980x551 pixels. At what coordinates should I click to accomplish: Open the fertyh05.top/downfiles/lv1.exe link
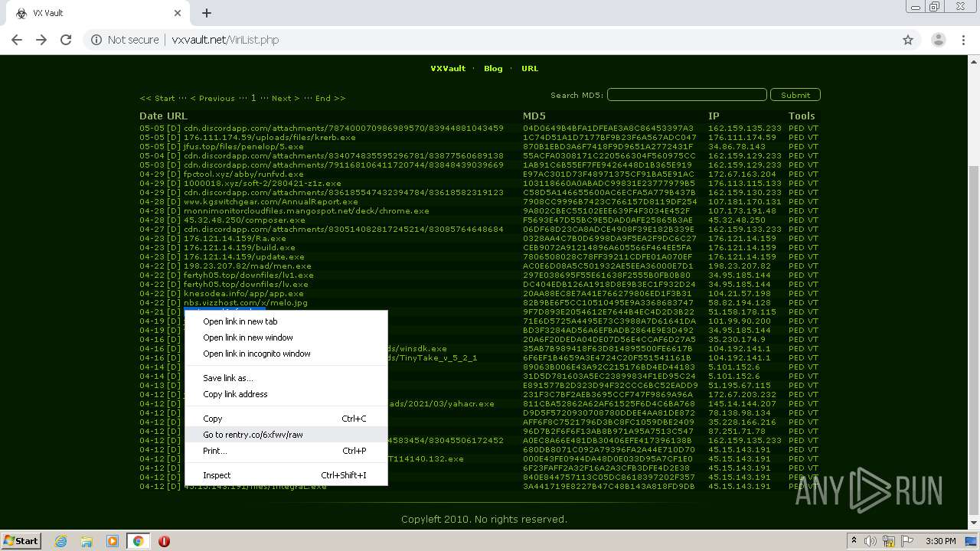pyautogui.click(x=249, y=275)
